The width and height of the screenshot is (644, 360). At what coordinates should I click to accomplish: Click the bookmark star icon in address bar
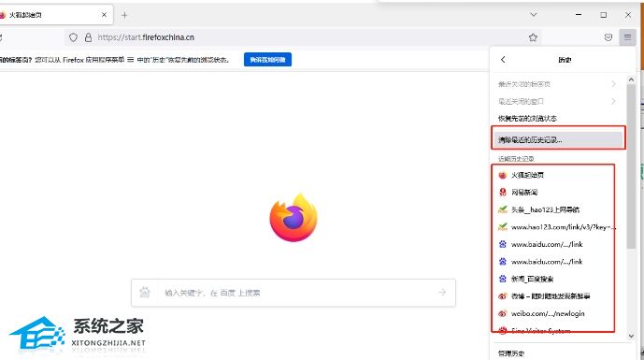533,37
